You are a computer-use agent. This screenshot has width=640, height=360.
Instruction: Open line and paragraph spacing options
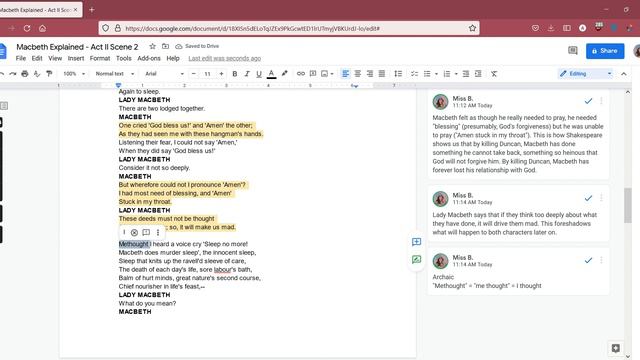398,74
